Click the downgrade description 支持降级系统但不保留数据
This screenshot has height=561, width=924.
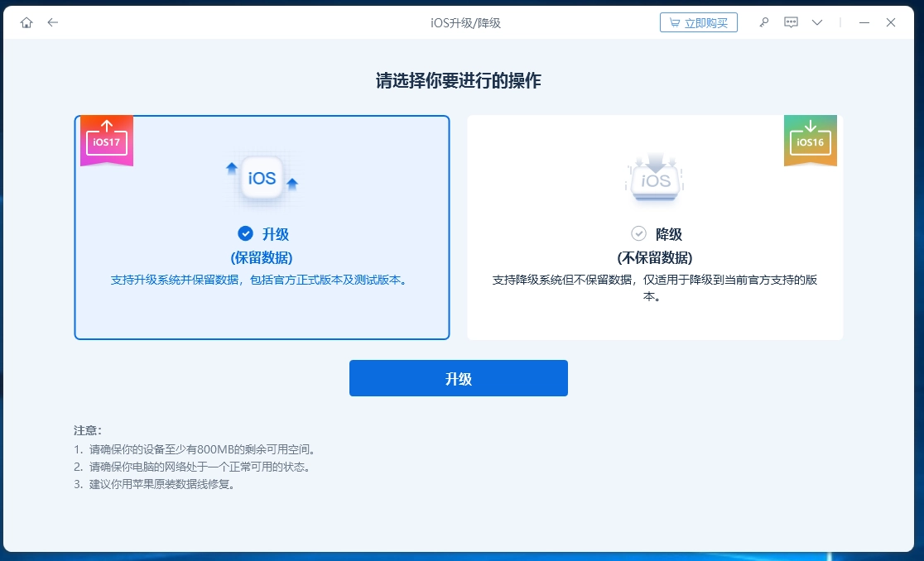pyautogui.click(x=655, y=288)
